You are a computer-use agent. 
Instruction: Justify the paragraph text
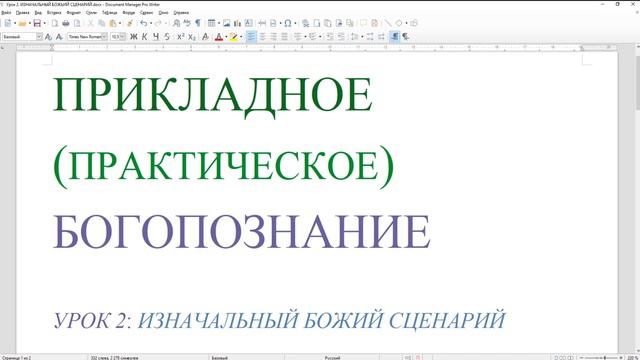pos(284,37)
